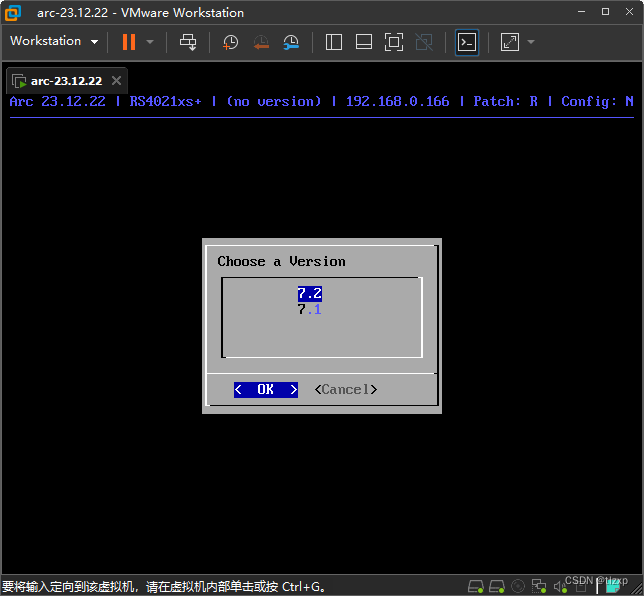
Task: Open the snapshot manager
Action: pos(291,42)
